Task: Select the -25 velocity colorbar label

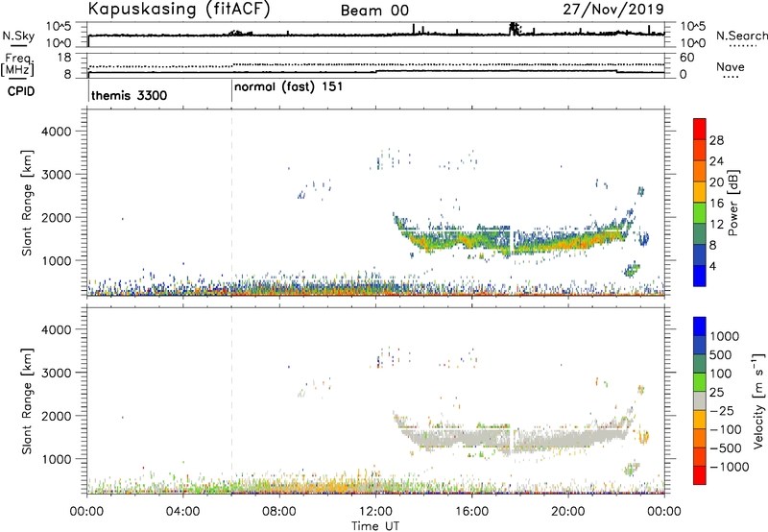Action: (x=721, y=410)
